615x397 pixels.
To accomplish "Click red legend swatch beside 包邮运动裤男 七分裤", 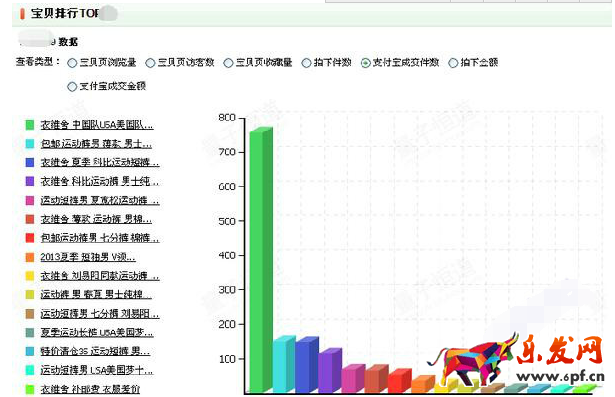I will click(x=30, y=238).
